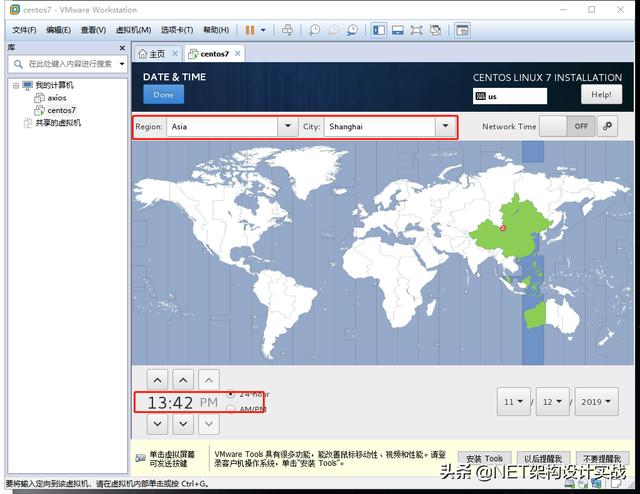640x494 pixels.
Task: Click the Done button
Action: click(x=163, y=95)
